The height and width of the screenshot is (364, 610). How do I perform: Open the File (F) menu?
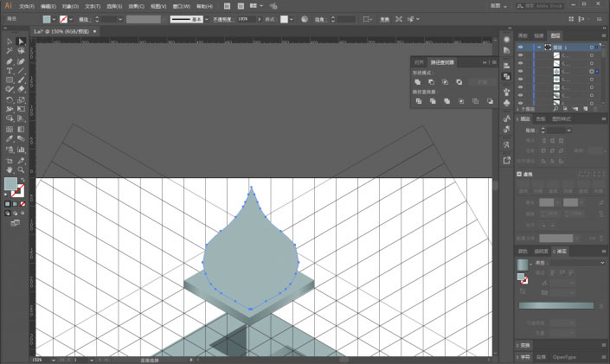click(x=27, y=6)
